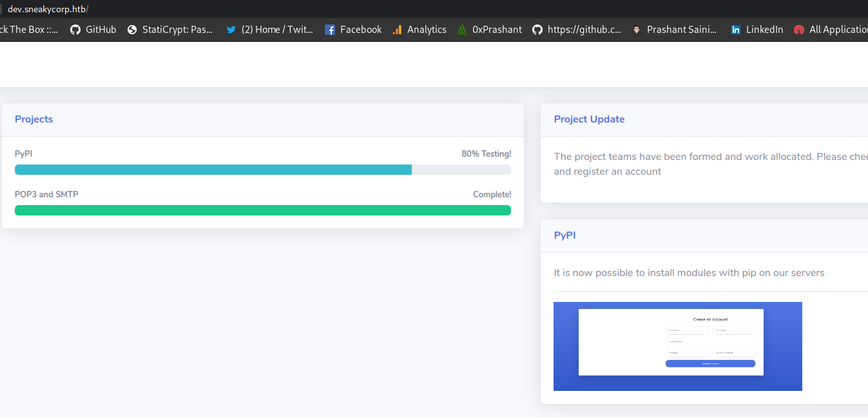The width and height of the screenshot is (868, 418).
Task: Click the "80% Testing!" status label
Action: (486, 154)
